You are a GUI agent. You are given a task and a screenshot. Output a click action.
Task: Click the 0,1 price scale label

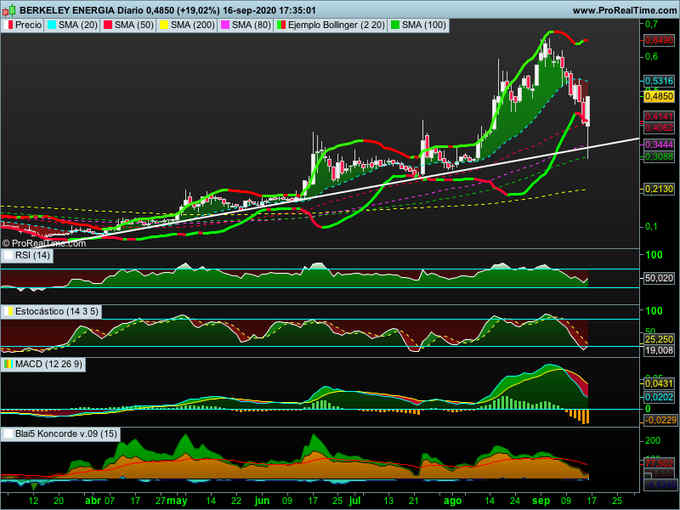[651, 226]
